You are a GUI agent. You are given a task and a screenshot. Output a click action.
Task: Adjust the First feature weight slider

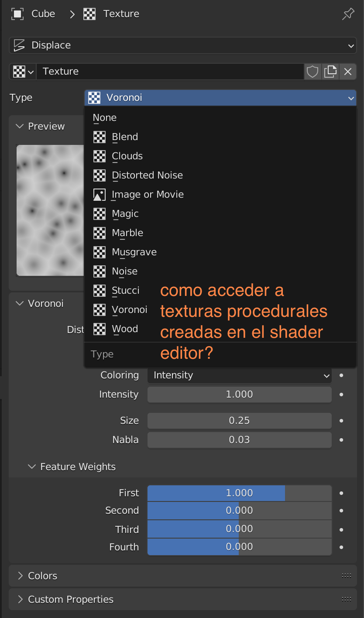pyautogui.click(x=240, y=493)
